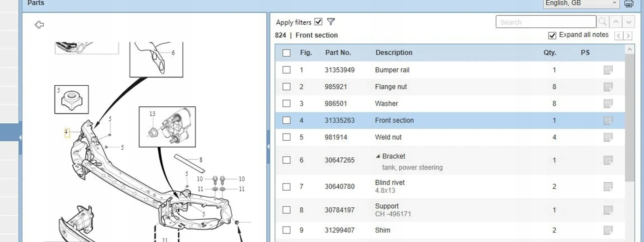Select part number 30784197

tap(340, 210)
